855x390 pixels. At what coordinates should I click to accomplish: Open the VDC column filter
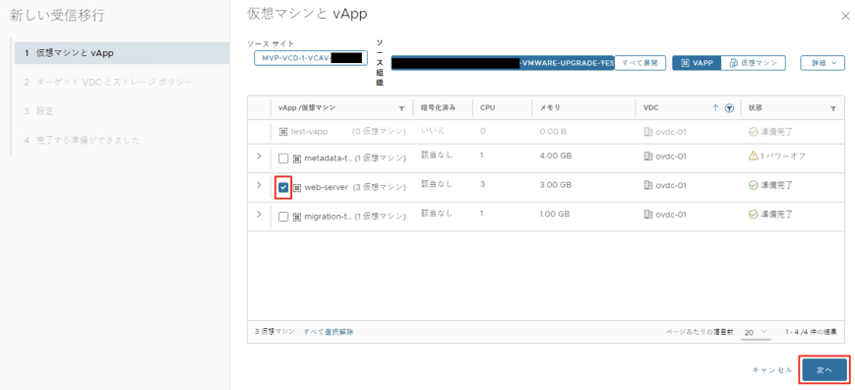click(729, 109)
